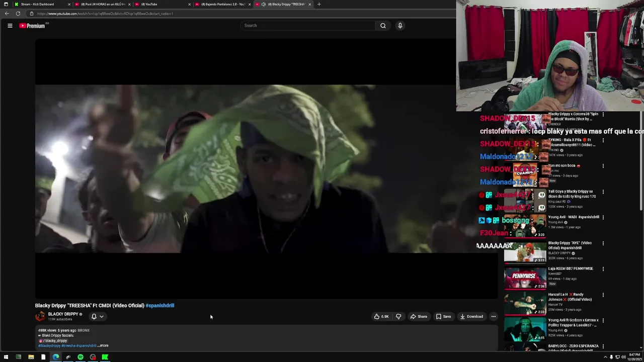644x362 pixels.
Task: Switch to Pasé 24 HORAS en un IGLÚ tab
Action: pos(102,4)
